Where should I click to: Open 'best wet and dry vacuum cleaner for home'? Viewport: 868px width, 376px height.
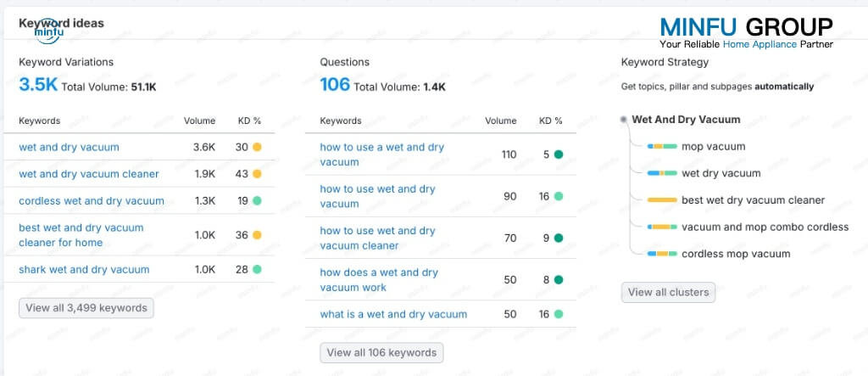click(x=81, y=234)
